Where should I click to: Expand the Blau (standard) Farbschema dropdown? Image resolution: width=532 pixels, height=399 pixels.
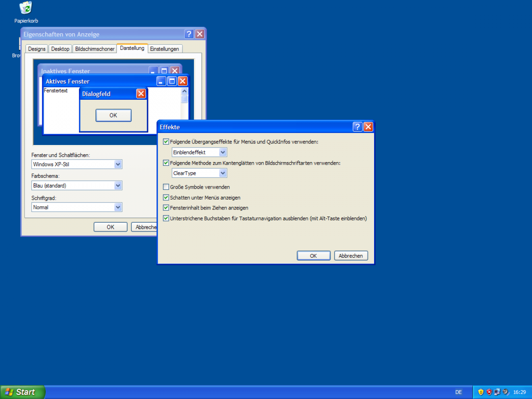pyautogui.click(x=118, y=185)
